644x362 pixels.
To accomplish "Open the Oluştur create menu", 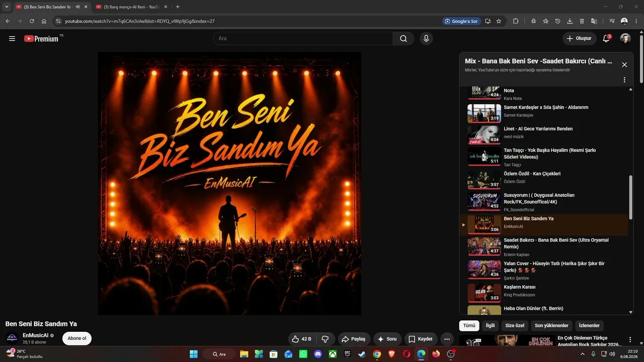I will [x=579, y=39].
